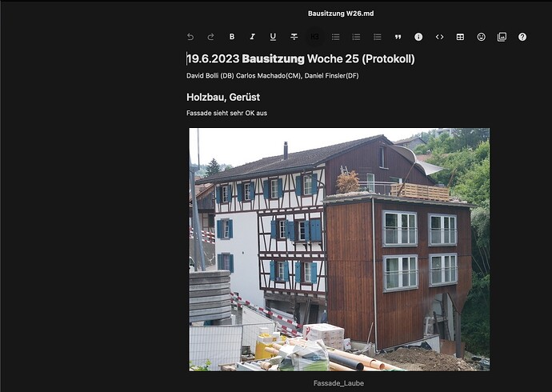552x392 pixels.
Task: Toggle bold formatting
Action: pyautogui.click(x=232, y=37)
